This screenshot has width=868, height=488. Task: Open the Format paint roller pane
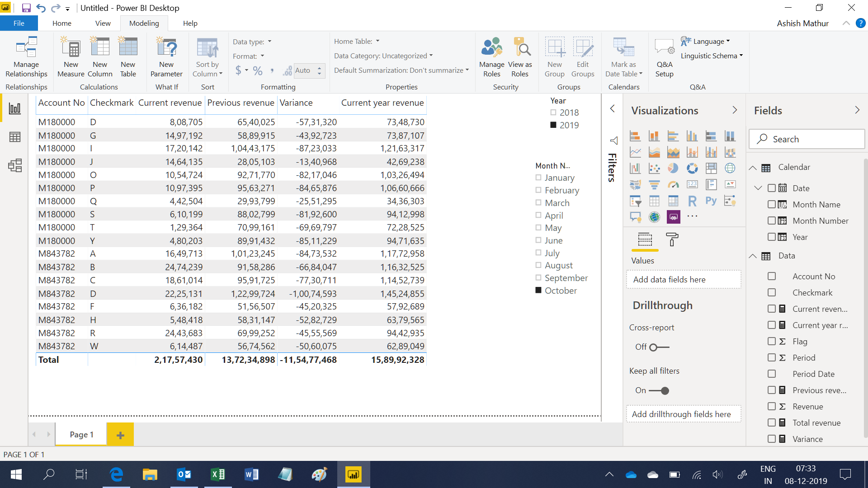coord(672,239)
